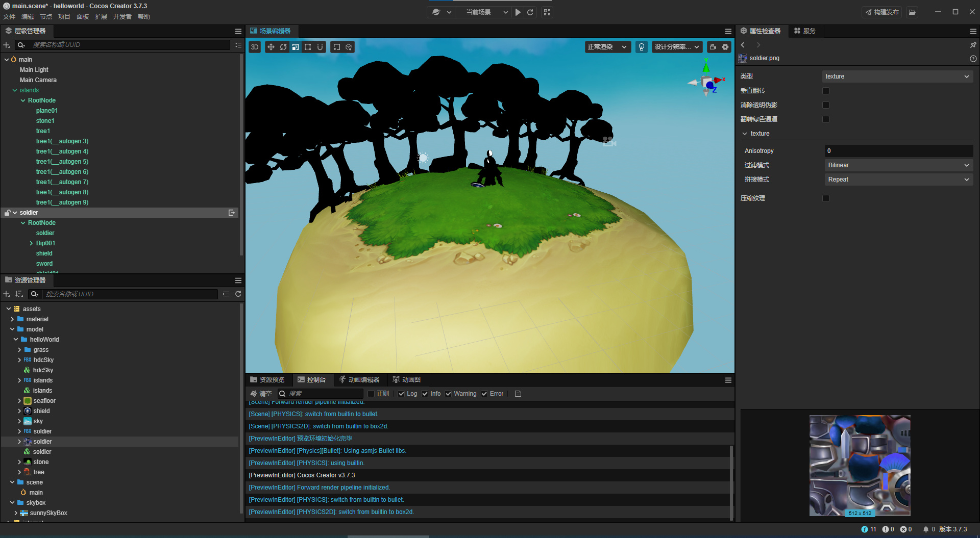Open inspector help for soldier.png
The width and height of the screenshot is (980, 538).
click(973, 59)
